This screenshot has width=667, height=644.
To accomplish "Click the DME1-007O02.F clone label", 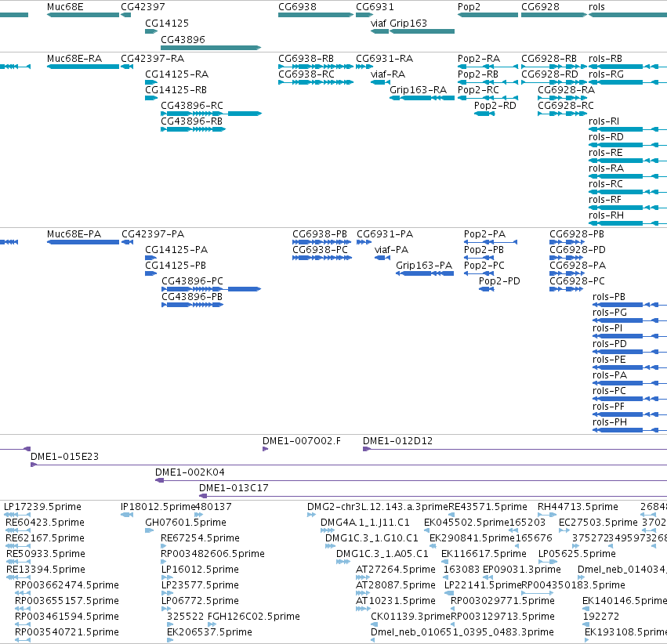I will coord(302,441).
